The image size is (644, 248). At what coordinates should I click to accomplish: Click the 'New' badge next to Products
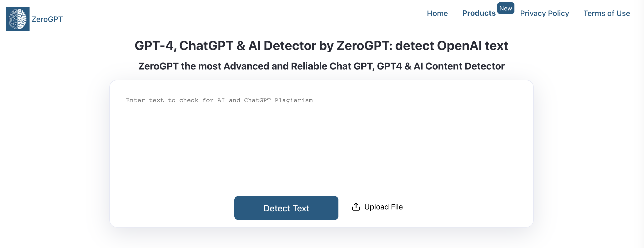(506, 8)
